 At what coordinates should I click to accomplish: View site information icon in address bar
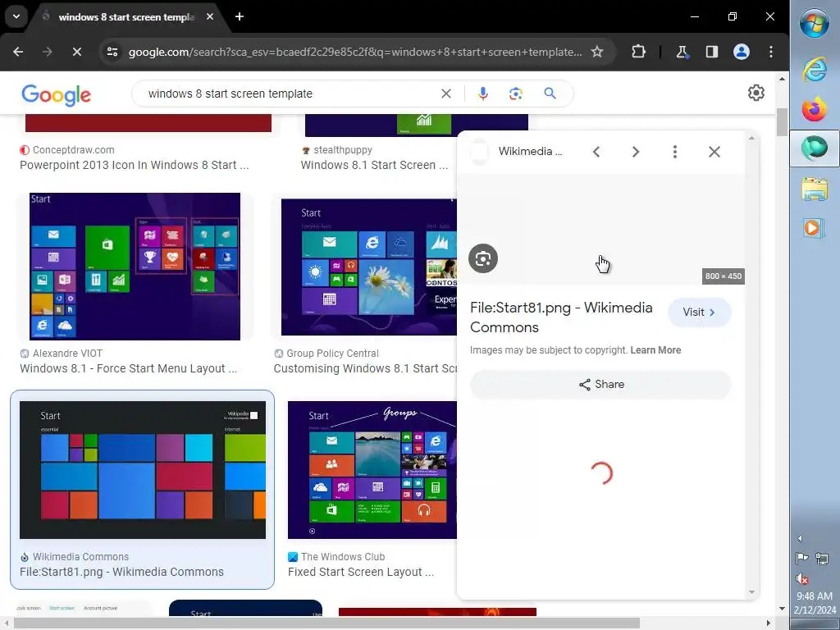112,52
